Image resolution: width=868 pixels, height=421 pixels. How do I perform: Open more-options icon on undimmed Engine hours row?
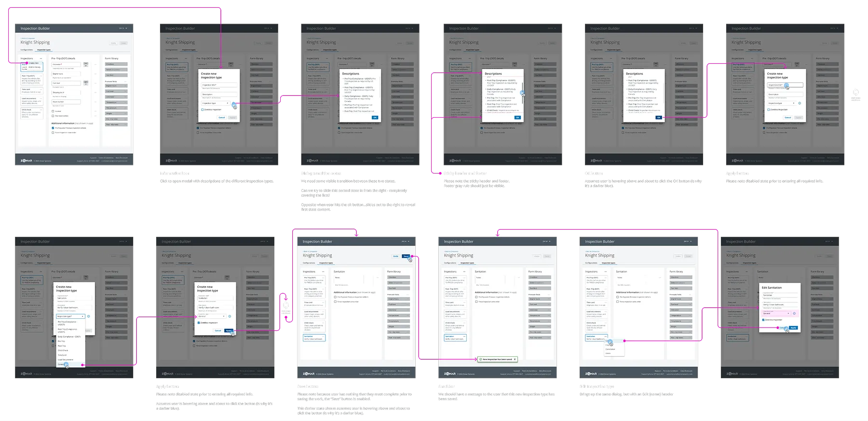tap(95, 74)
